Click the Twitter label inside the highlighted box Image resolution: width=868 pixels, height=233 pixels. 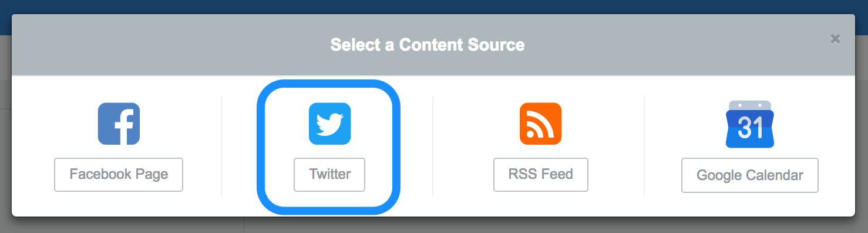coord(329,175)
